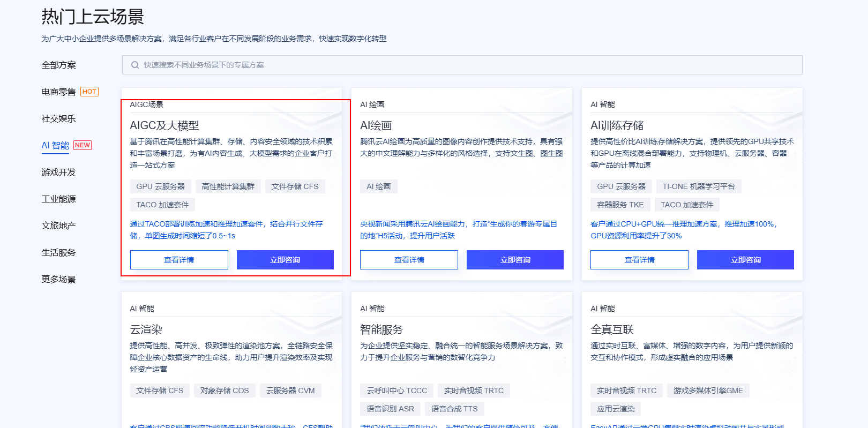Click the 高性能计算集群 tag
The image size is (868, 428).
point(228,186)
